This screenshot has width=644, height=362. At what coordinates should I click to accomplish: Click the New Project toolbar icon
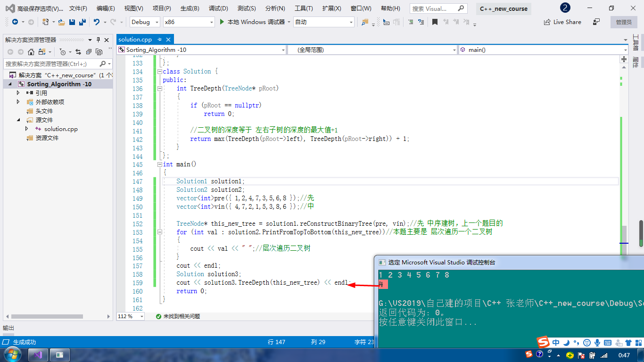[46, 22]
